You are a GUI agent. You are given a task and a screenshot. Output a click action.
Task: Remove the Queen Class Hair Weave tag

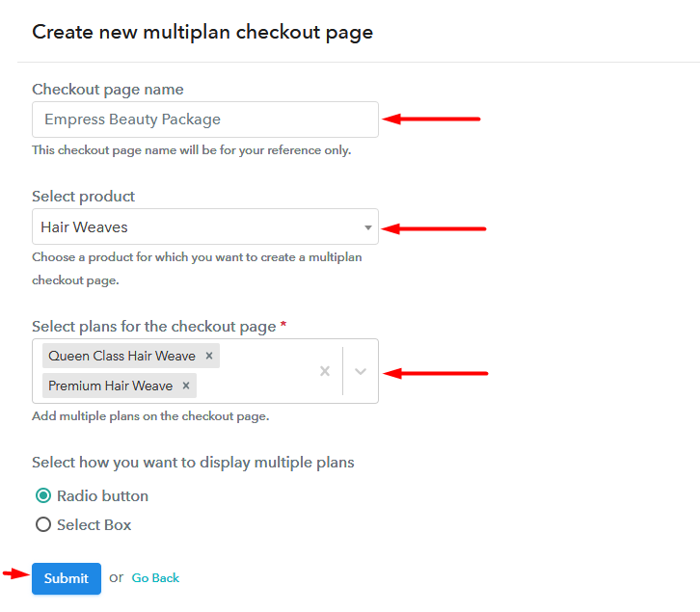tap(209, 356)
